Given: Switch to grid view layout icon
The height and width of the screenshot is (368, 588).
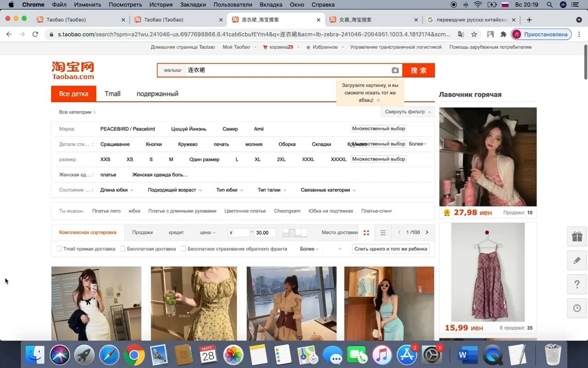Looking at the screenshot, I should (366, 233).
